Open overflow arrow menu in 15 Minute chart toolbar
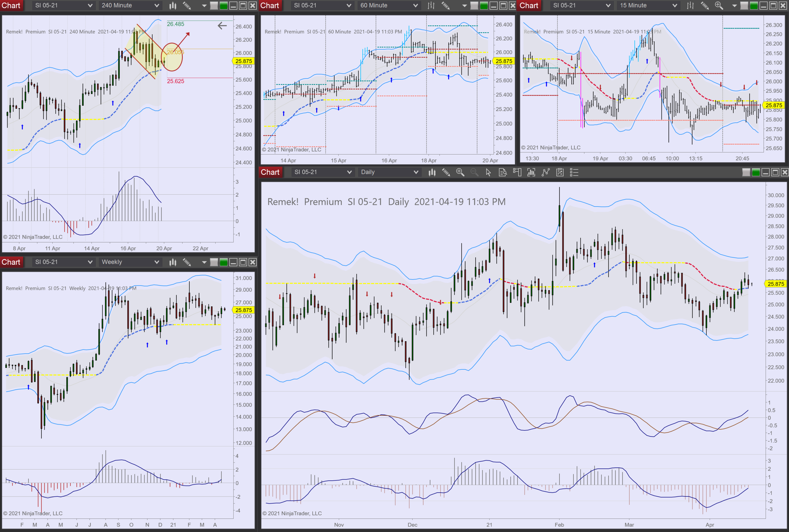 click(734, 5)
